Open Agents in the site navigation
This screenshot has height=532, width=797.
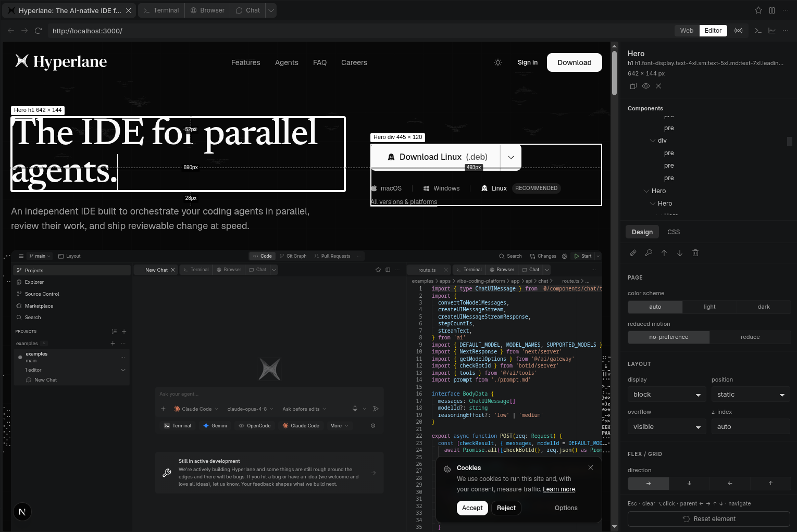287,62
